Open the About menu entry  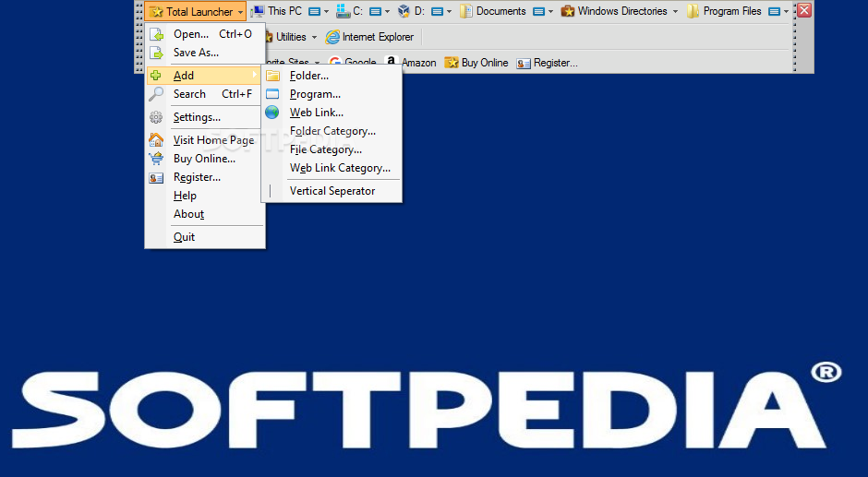pos(205,214)
